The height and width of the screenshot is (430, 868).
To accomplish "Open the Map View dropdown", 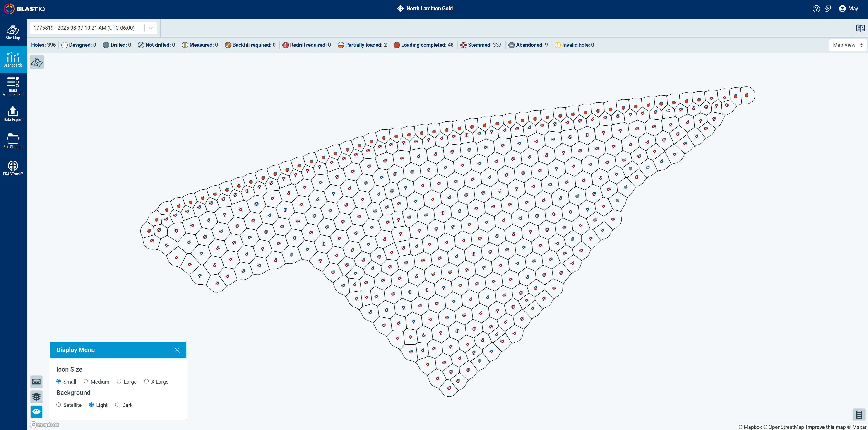I will (x=847, y=45).
